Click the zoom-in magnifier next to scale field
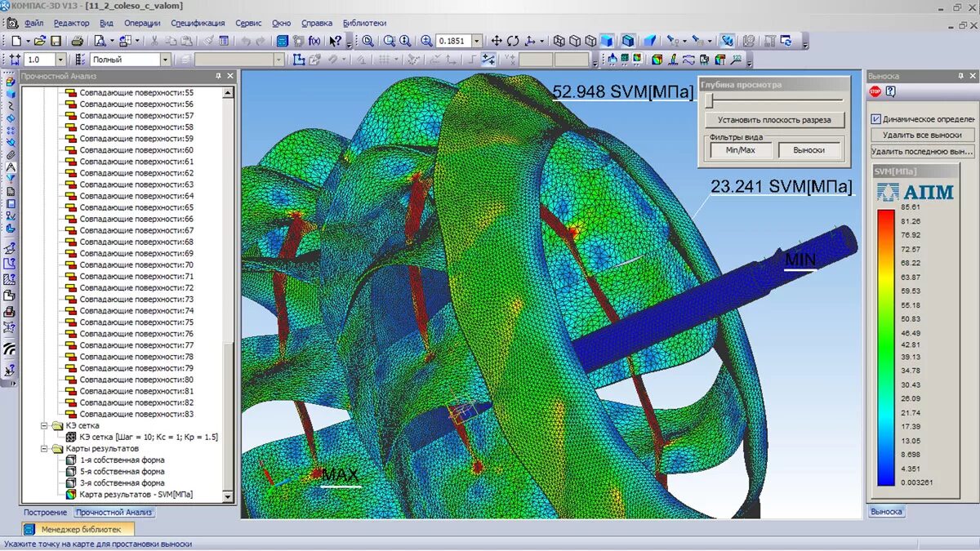Viewport: 980px width, 551px height. tap(425, 41)
